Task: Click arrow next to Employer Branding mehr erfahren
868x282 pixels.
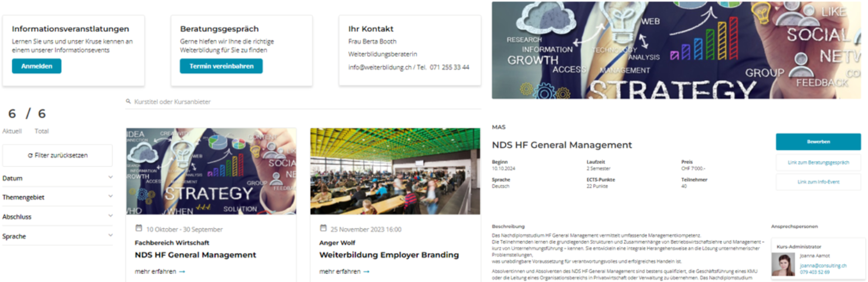Action: pyautogui.click(x=366, y=271)
